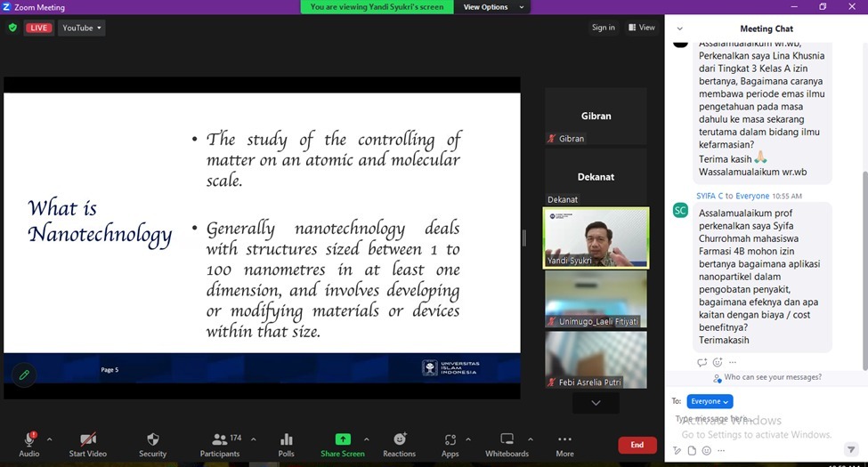This screenshot has width=868, height=467.
Task: Click the panel divider grip handle
Action: (523, 238)
